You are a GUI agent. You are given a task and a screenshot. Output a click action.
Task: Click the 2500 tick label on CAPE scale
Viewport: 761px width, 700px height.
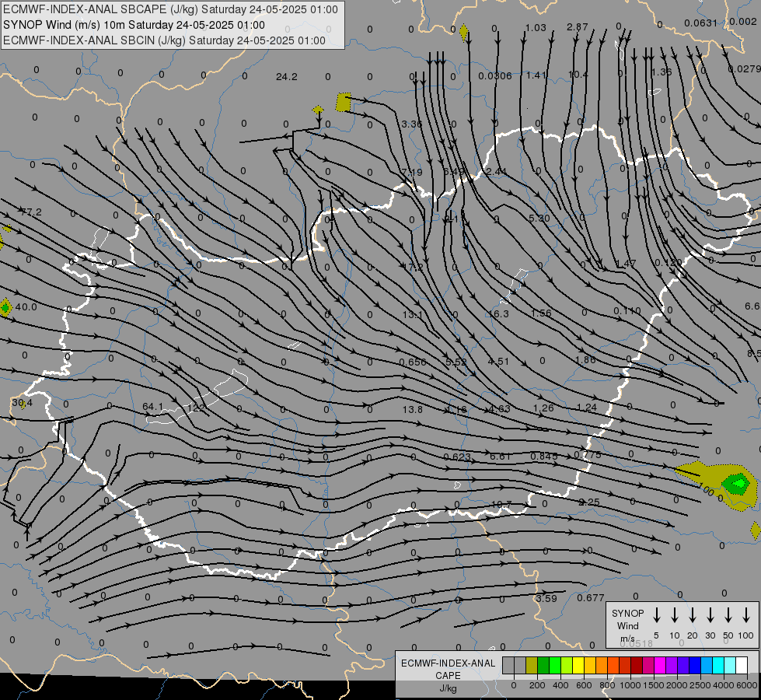[700, 685]
